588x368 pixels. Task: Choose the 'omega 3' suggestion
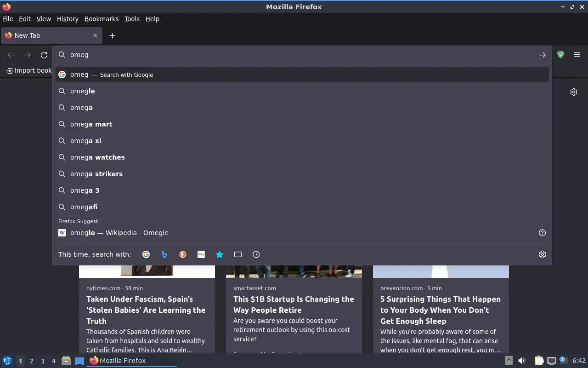[x=302, y=190]
